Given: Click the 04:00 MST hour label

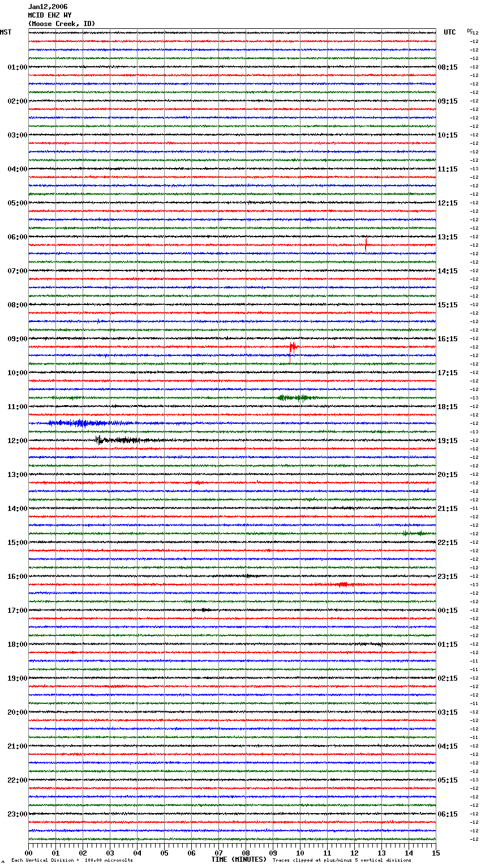Looking at the screenshot, I should pos(18,169).
